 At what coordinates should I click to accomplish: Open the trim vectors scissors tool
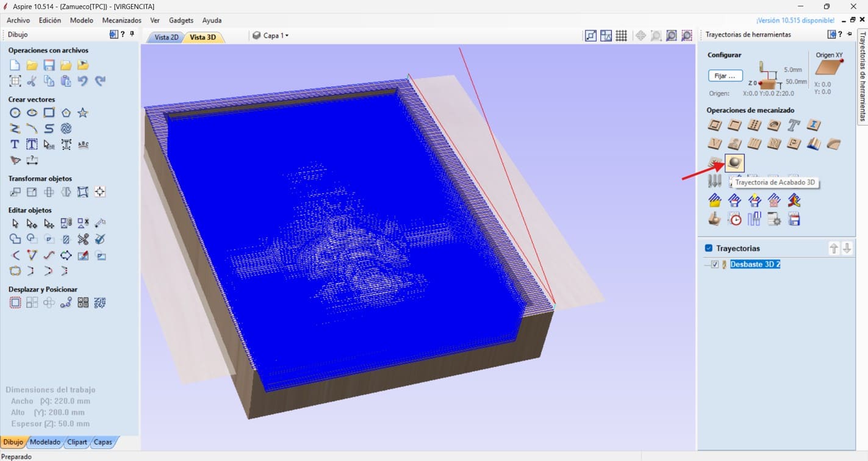[84, 239]
